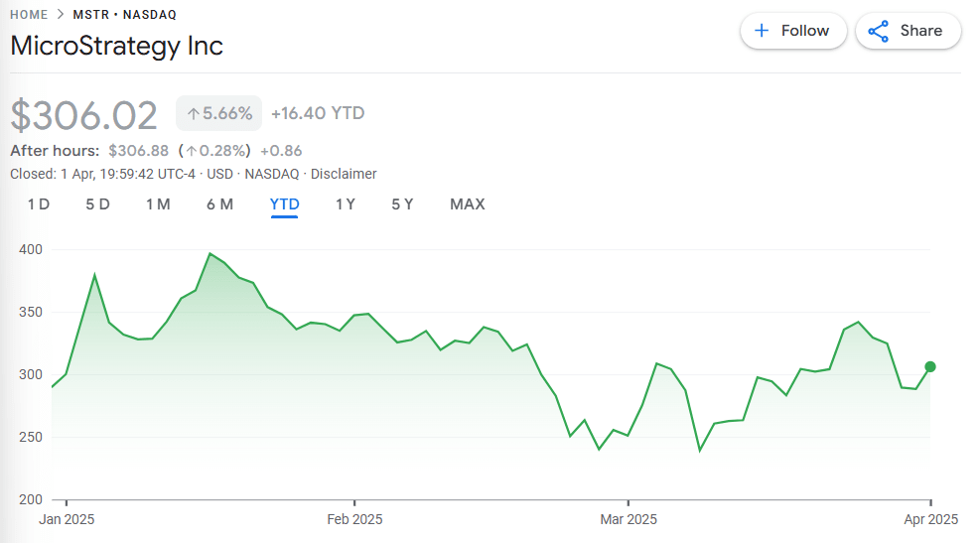Image resolution: width=980 pixels, height=543 pixels.
Task: Select the YTD range tab
Action: coord(284,204)
